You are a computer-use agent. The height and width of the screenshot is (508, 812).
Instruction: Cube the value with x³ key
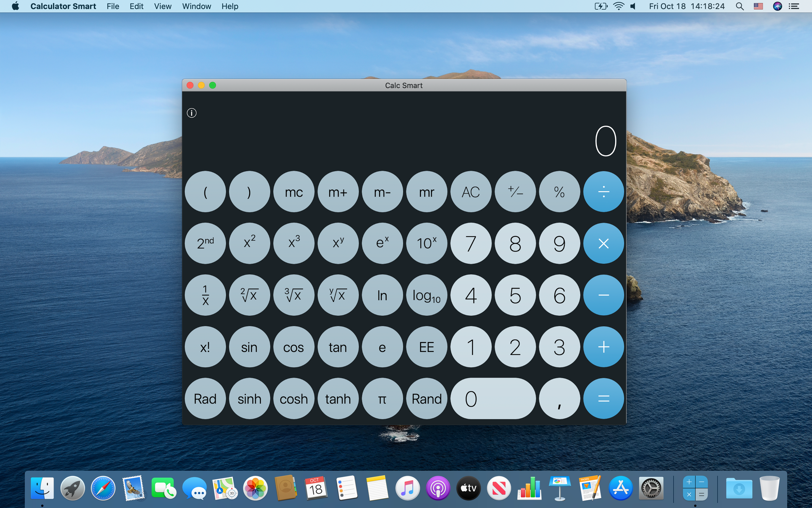[x=294, y=244]
